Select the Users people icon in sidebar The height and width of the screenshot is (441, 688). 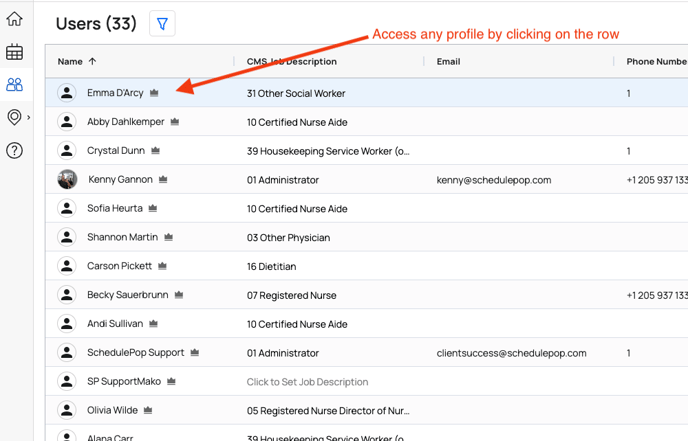pyautogui.click(x=14, y=84)
